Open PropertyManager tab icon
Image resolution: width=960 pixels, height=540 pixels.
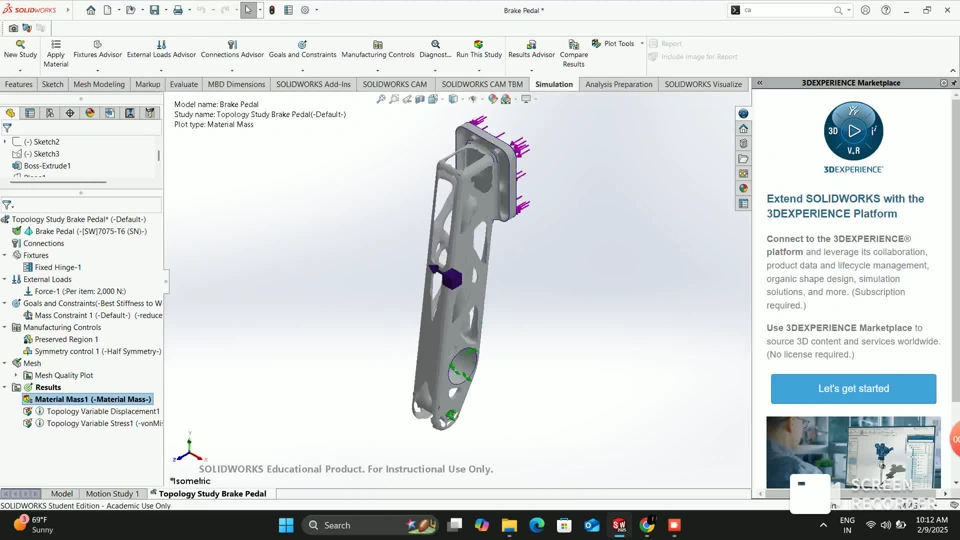click(29, 113)
